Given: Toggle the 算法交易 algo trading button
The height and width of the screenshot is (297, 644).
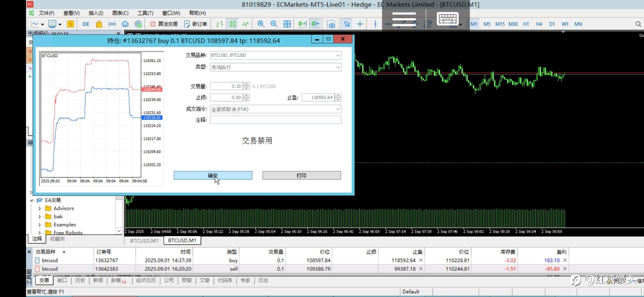Looking at the screenshot, I should pyautogui.click(x=164, y=24).
